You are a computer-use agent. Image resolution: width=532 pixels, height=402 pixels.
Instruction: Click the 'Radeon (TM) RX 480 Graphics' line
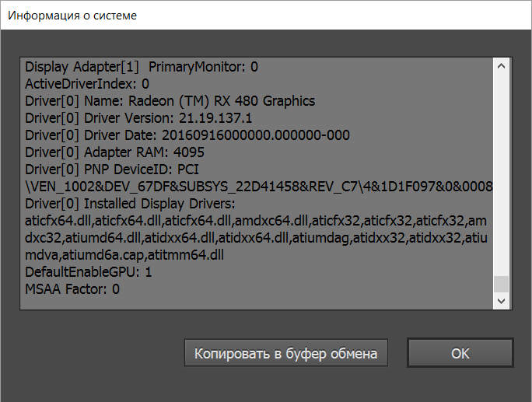click(x=170, y=101)
